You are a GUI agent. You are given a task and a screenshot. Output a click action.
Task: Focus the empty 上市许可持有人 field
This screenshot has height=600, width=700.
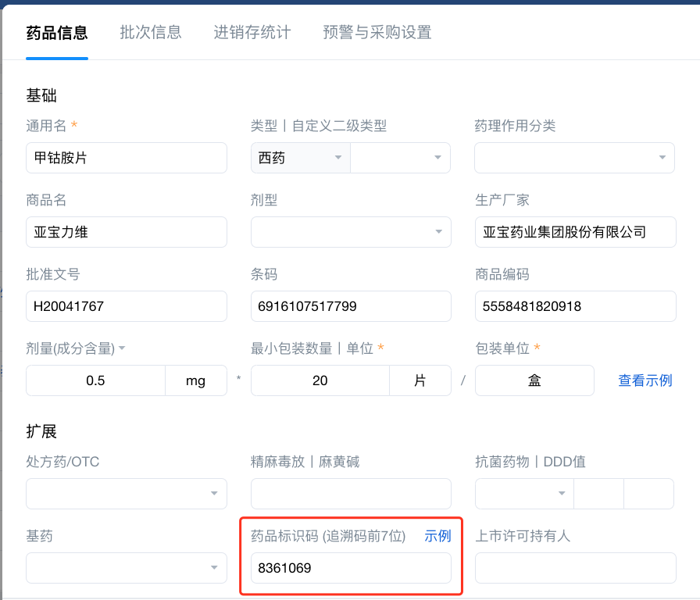tap(575, 568)
